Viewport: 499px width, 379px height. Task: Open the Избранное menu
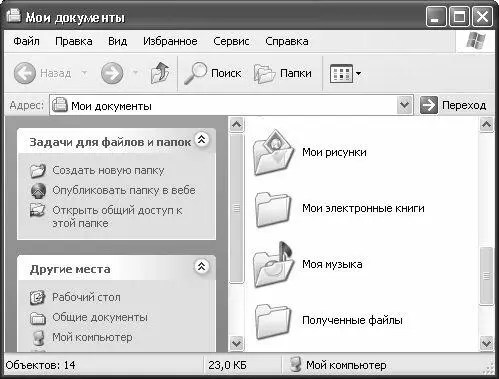tap(170, 41)
